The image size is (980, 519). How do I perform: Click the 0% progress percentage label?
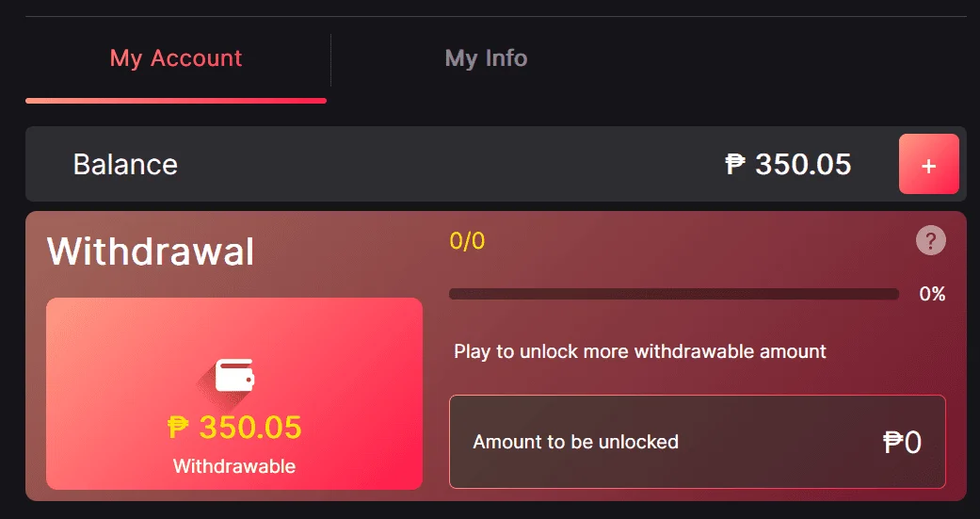tap(932, 294)
